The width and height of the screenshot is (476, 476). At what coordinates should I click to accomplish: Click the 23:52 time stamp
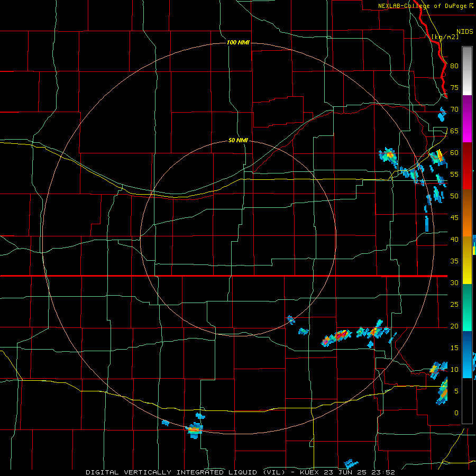383,472
